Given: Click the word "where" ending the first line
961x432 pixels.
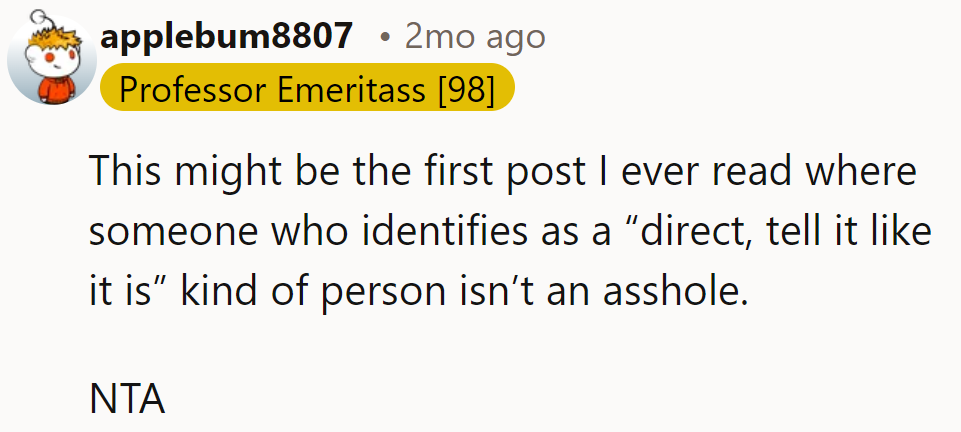Looking at the screenshot, I should [868, 173].
